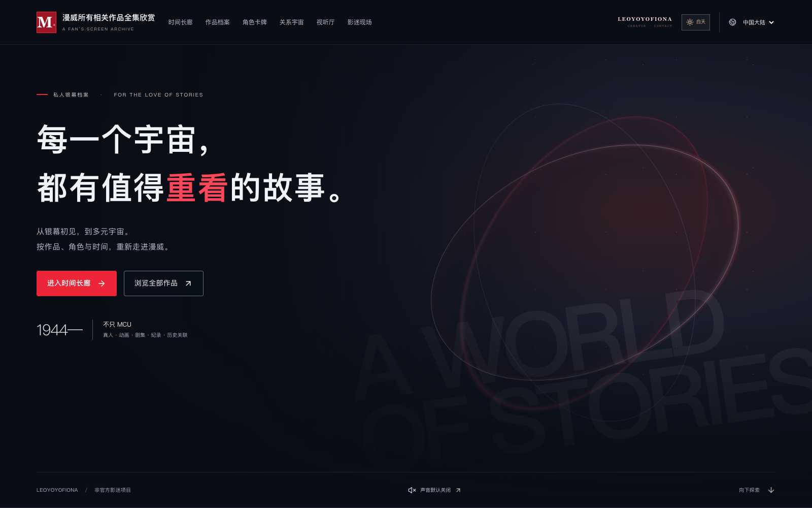Click the 私人银幕档案 label
The height and width of the screenshot is (508, 812).
(x=71, y=95)
